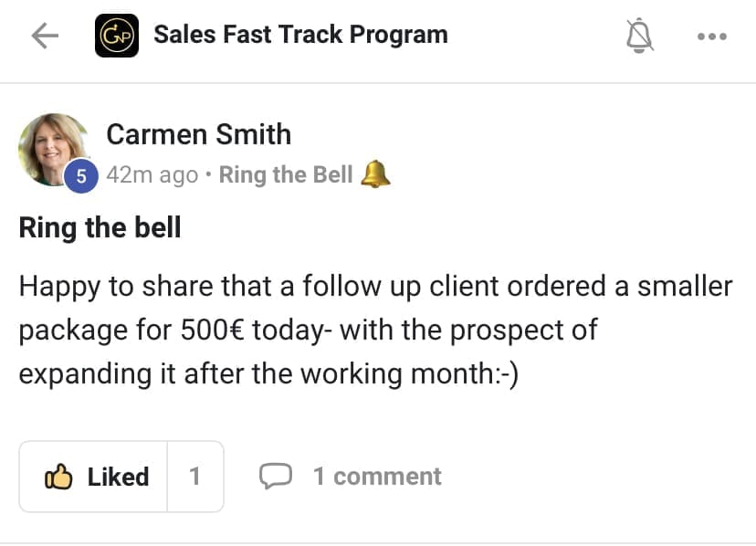Click Carmen Smith's profile photo
The image size is (756, 546).
pos(53,146)
